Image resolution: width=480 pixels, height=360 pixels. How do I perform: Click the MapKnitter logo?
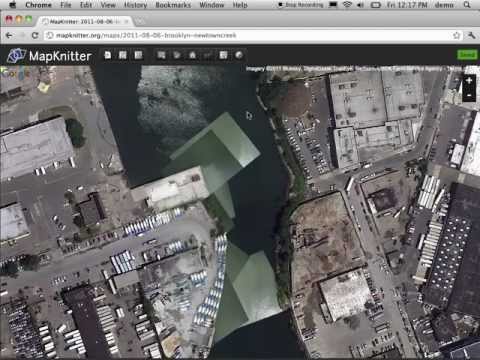49,56
